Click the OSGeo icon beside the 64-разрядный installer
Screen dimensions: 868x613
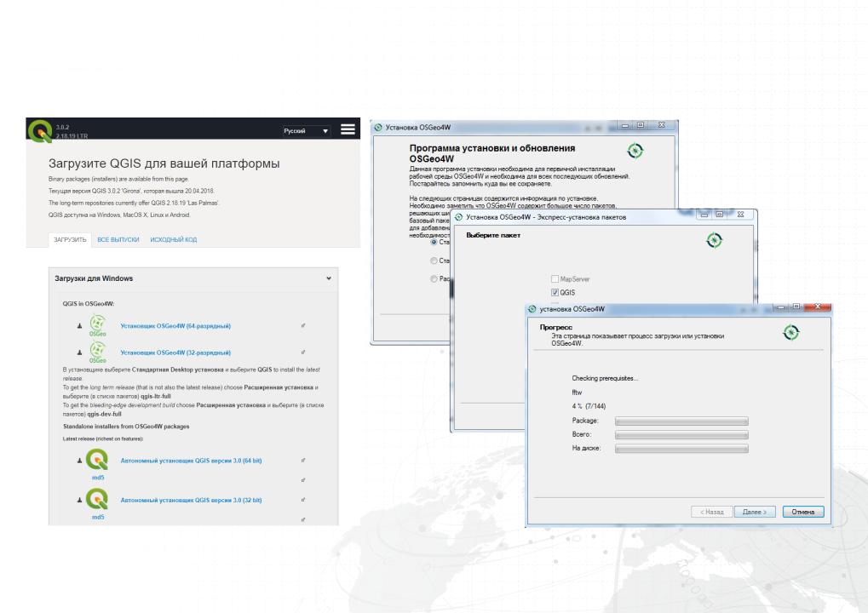coord(98,324)
